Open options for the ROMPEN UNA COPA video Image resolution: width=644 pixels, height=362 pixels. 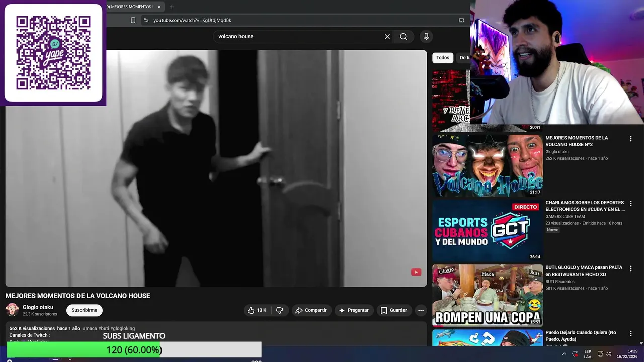[x=631, y=268]
